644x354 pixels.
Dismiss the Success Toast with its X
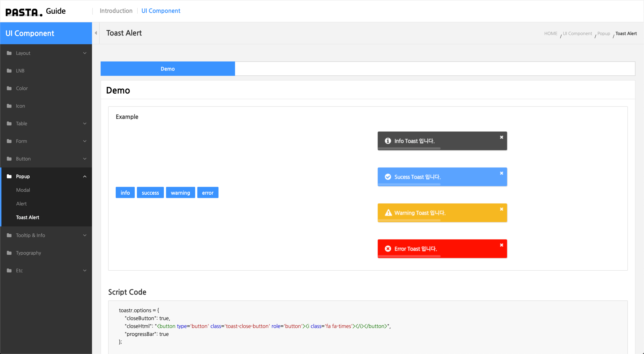(x=501, y=173)
